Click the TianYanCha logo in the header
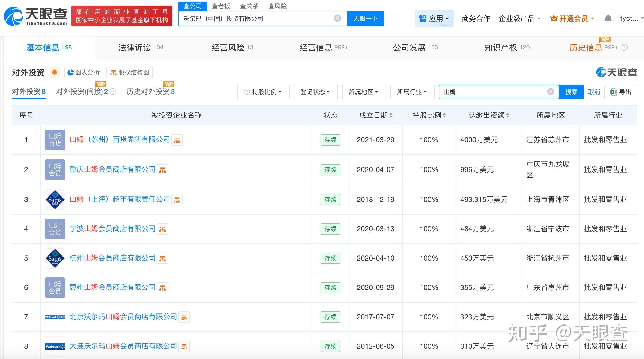The height and width of the screenshot is (359, 644). [35, 16]
